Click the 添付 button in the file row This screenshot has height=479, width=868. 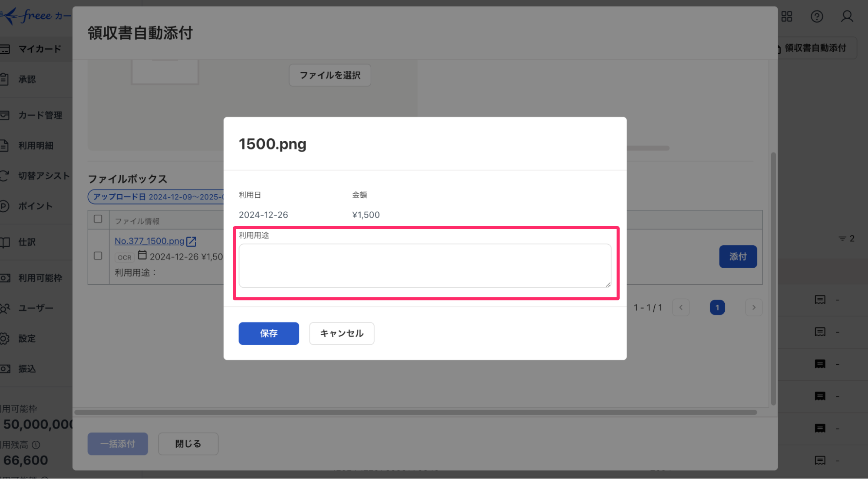738,256
